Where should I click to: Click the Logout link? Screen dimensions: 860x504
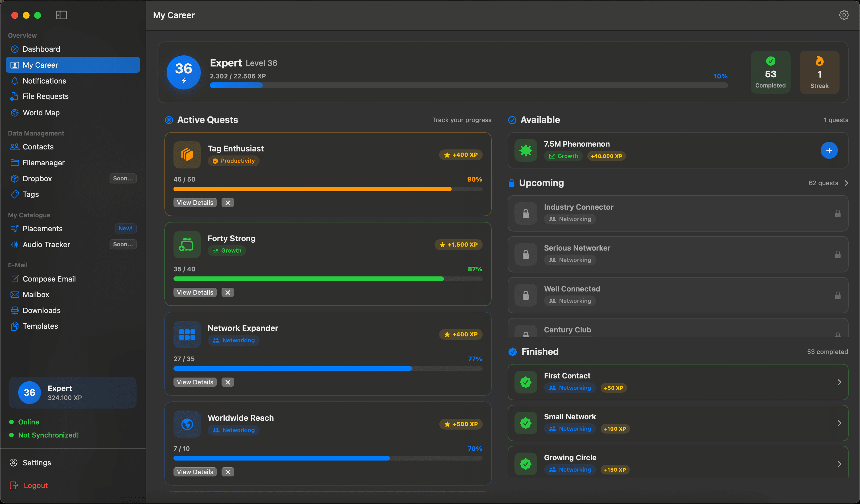(35, 485)
